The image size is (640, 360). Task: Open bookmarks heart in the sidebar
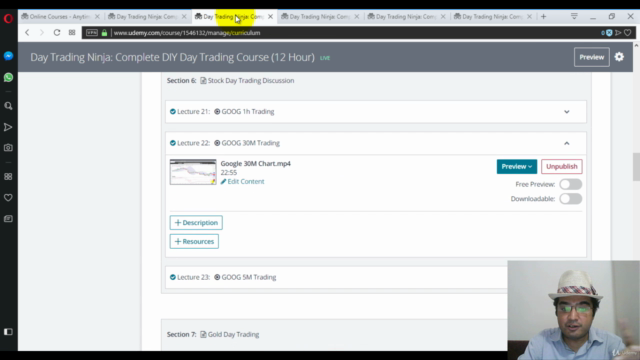[x=8, y=198]
